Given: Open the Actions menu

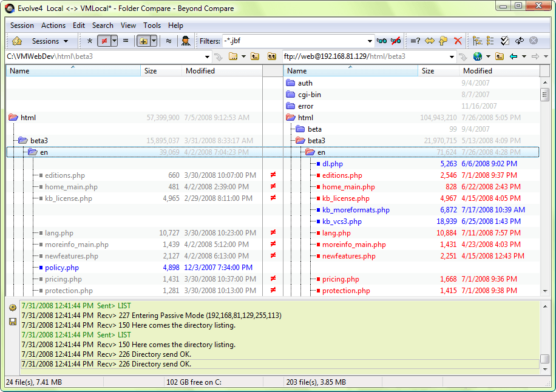Looking at the screenshot, I should [53, 25].
